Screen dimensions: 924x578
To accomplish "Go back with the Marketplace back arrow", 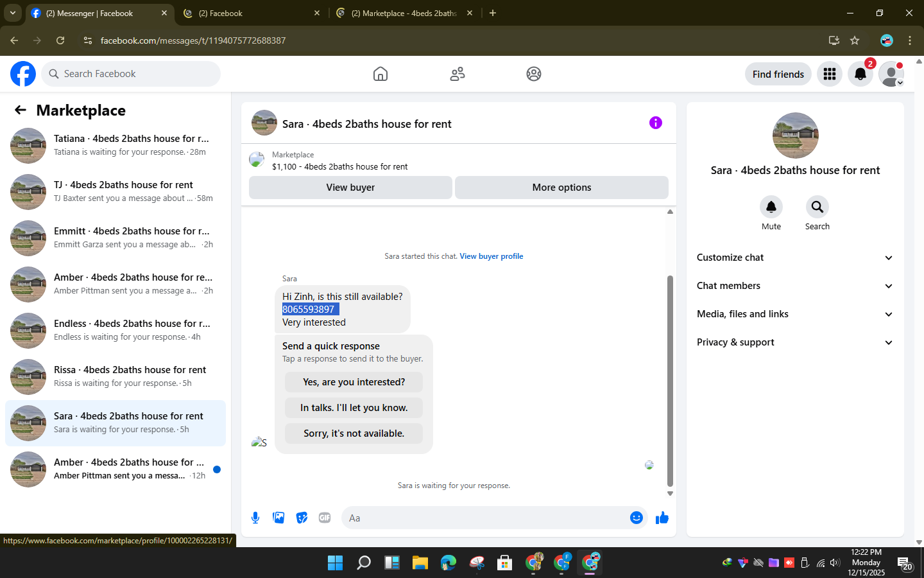I will [x=21, y=110].
